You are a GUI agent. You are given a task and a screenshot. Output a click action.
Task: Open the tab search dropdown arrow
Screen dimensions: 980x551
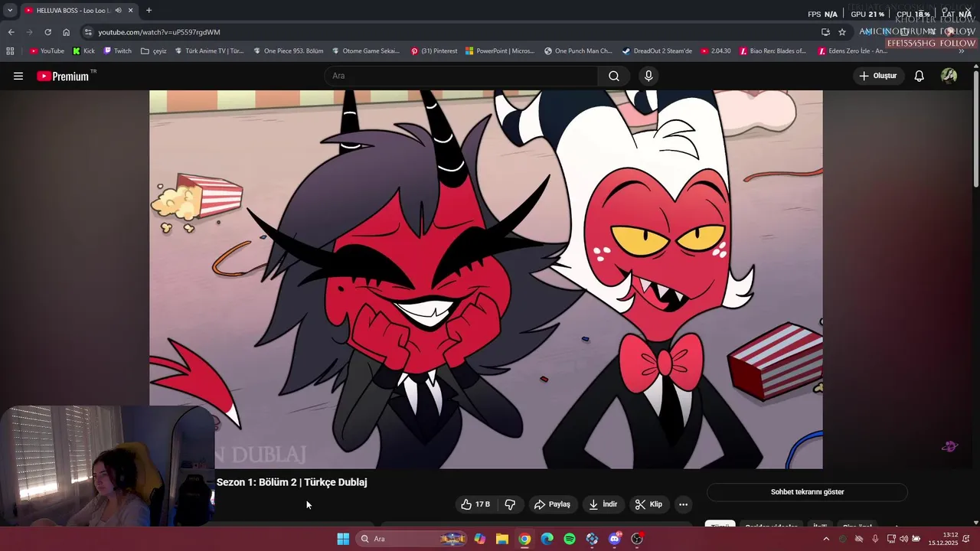pyautogui.click(x=10, y=10)
